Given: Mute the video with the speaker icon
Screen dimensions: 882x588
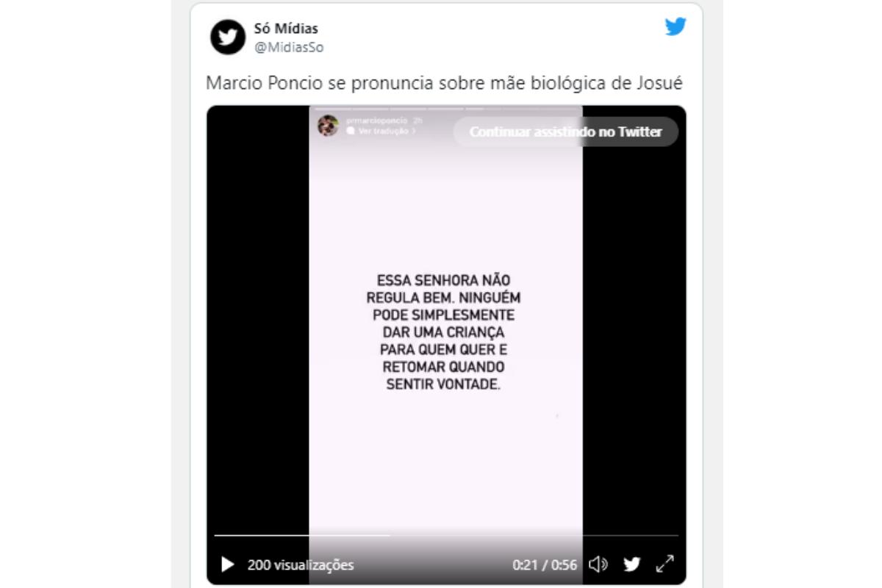Looking at the screenshot, I should pos(598,564).
